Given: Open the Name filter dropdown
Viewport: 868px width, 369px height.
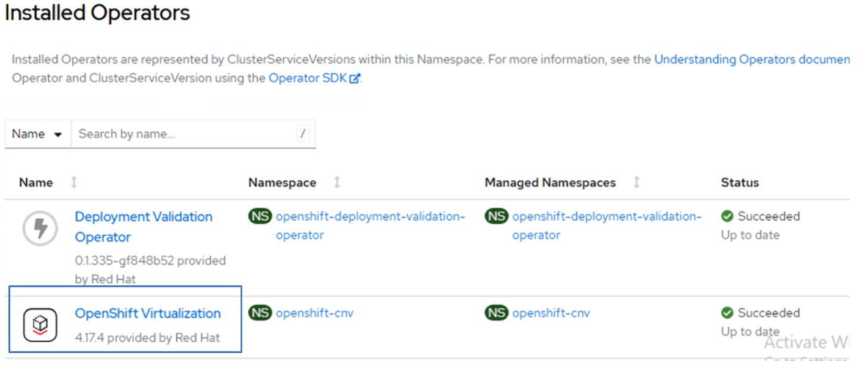Looking at the screenshot, I should pos(38,134).
